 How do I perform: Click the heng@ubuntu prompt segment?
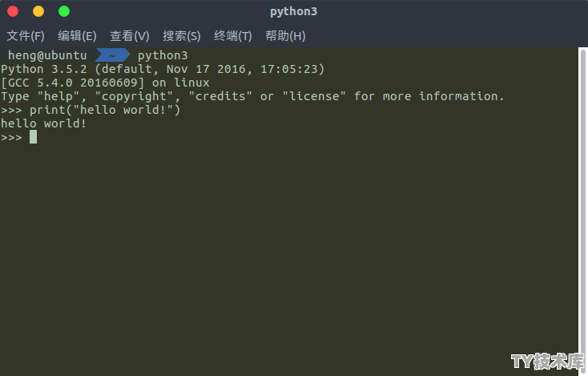47,55
